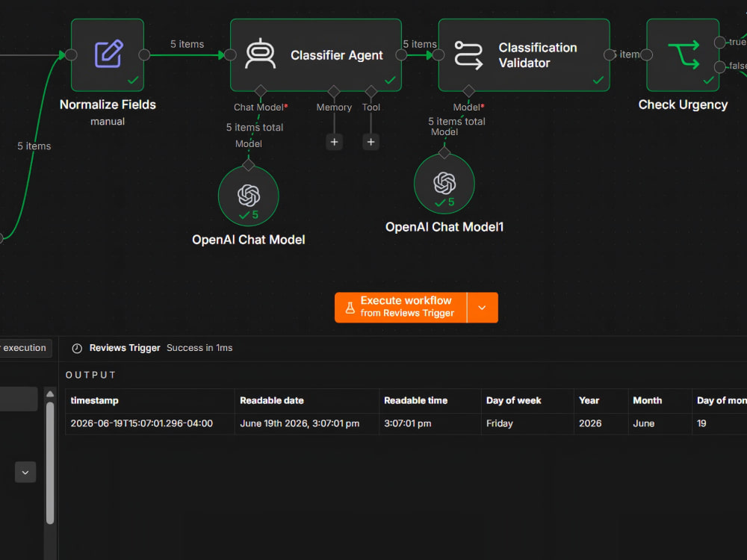Open the Classifier Agent robot icon

[260, 54]
